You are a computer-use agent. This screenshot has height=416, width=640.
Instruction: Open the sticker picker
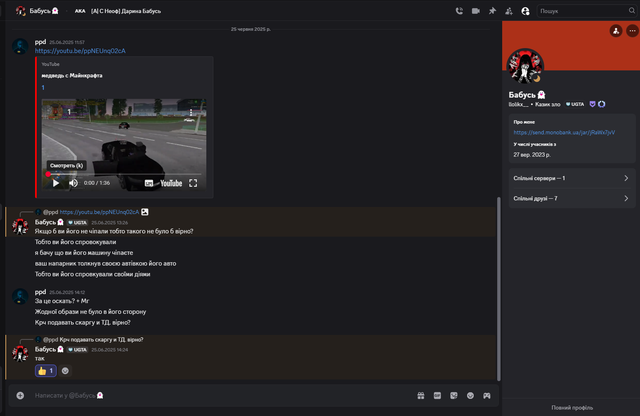453,395
